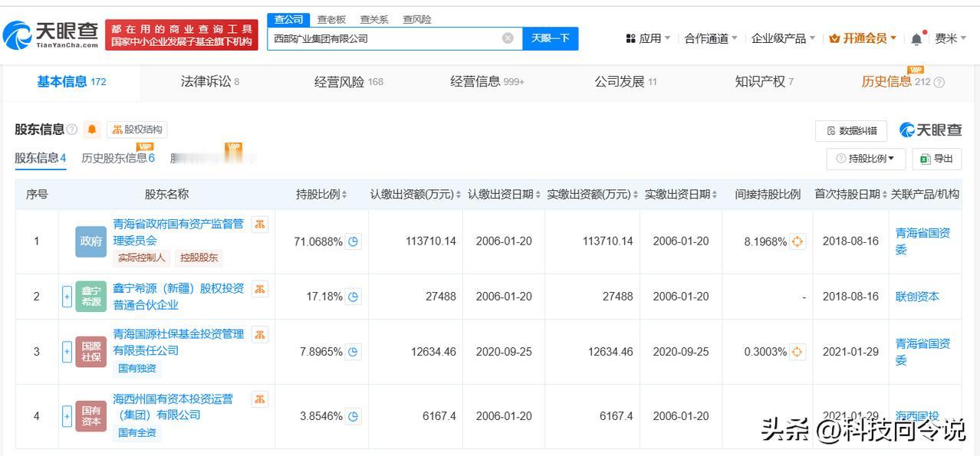Open 海西州国有资本投资运营 shareholder link
Image resolution: width=980 pixels, height=456 pixels.
coord(173,407)
